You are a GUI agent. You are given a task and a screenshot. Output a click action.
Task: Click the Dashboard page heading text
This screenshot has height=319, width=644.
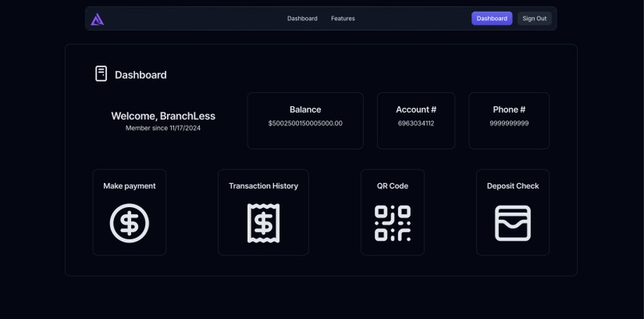click(x=141, y=75)
